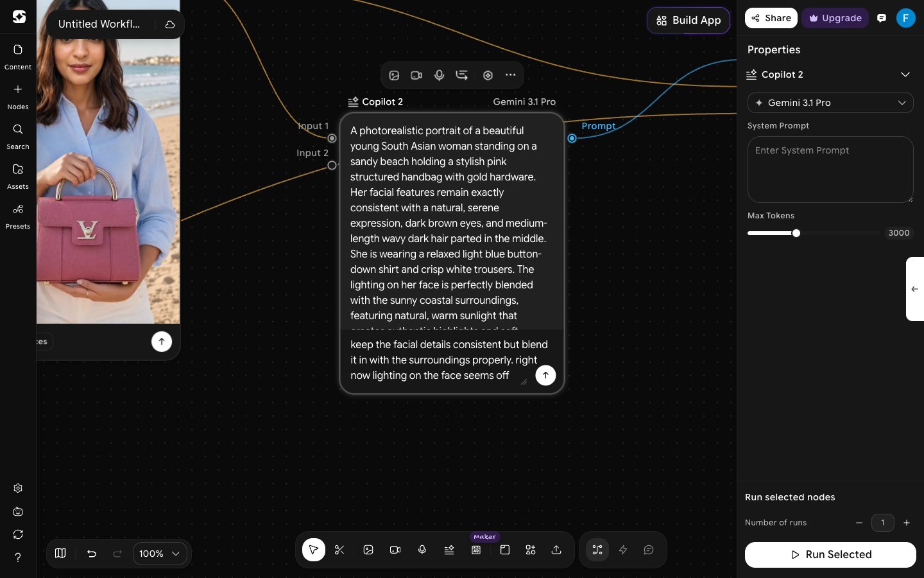Click the Upgrade button
Viewport: 924px width, 578px height.
pyautogui.click(x=835, y=18)
